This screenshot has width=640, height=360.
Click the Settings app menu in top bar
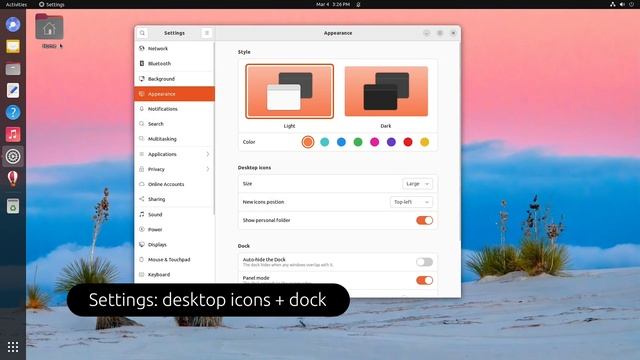point(52,4)
